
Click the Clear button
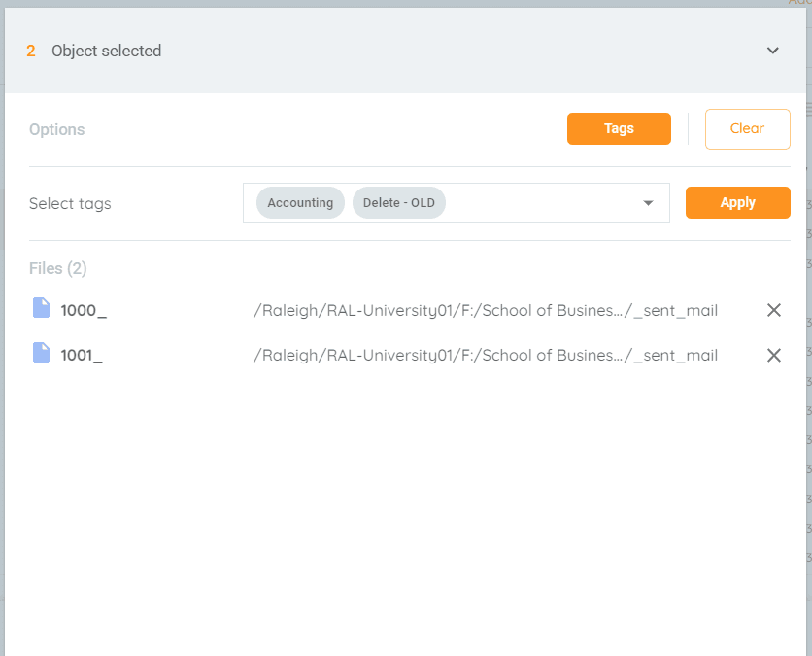[x=747, y=129]
